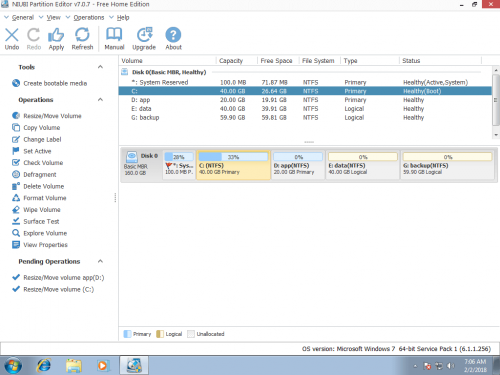Open Windows Explorer folder on taskbar
This screenshot has height=375, width=500.
coord(74,366)
